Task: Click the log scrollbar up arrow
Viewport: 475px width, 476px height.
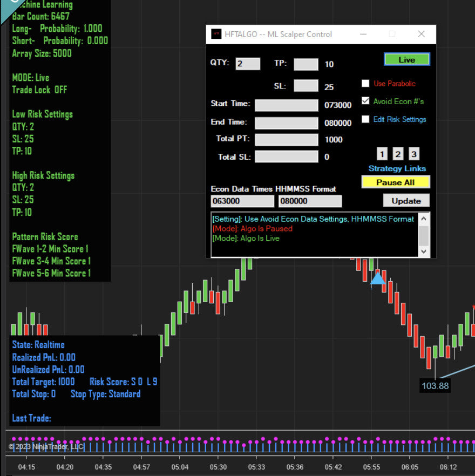Action: coord(424,218)
